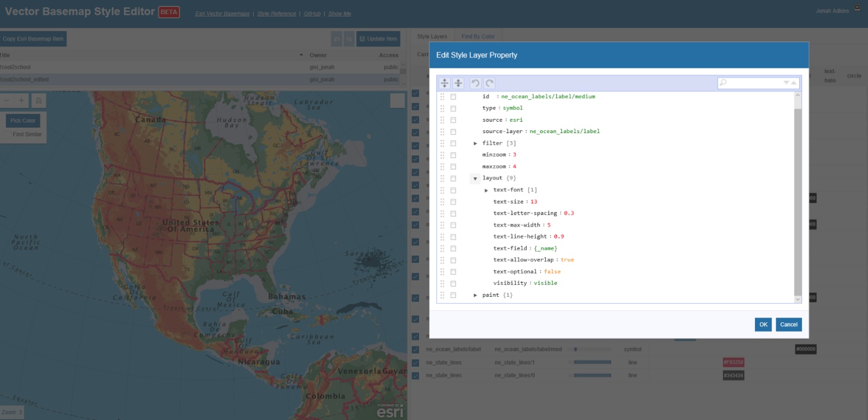Open the actions menu for the filter row
868x420 pixels.
pyautogui.click(x=453, y=143)
